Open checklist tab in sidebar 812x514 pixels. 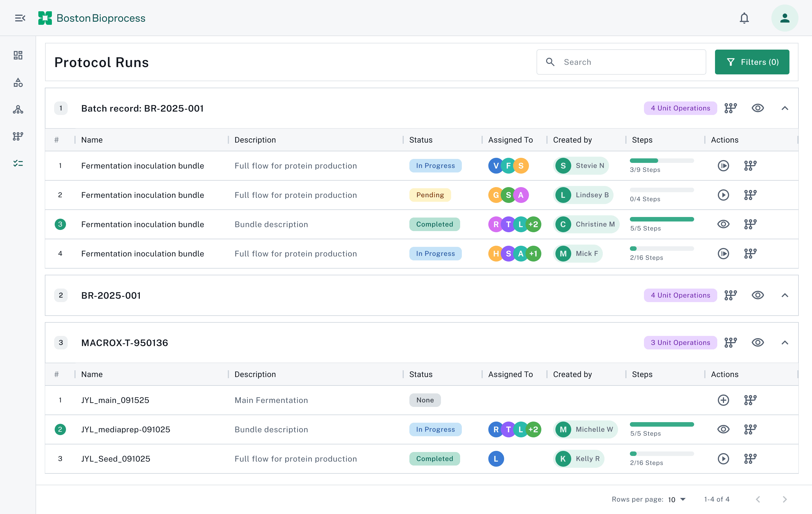point(18,163)
